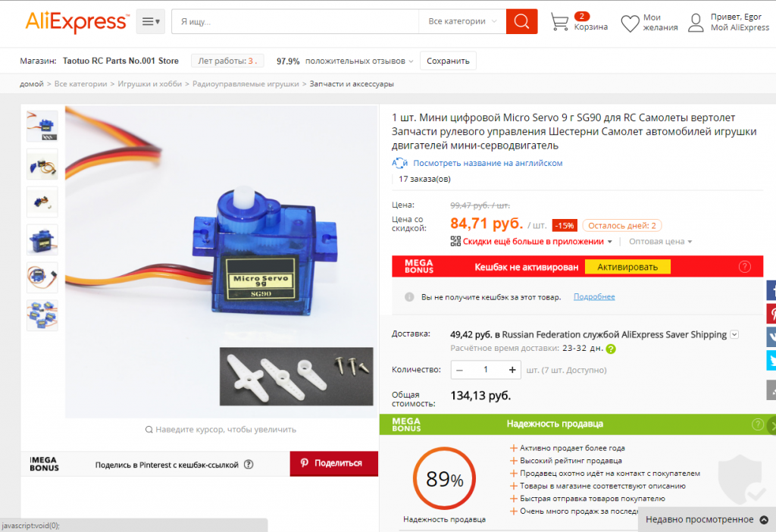
Task: Open the shopping cart icon
Action: point(560,22)
